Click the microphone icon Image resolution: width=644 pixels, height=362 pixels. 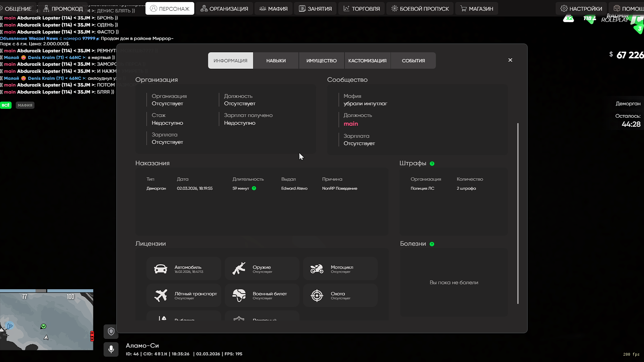pyautogui.click(x=111, y=350)
